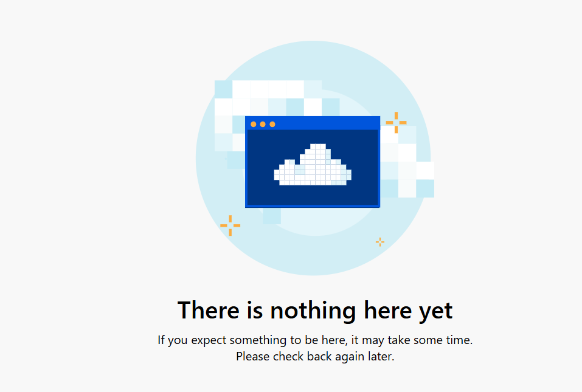Click the "There is nothing here yet" heading

(x=315, y=311)
